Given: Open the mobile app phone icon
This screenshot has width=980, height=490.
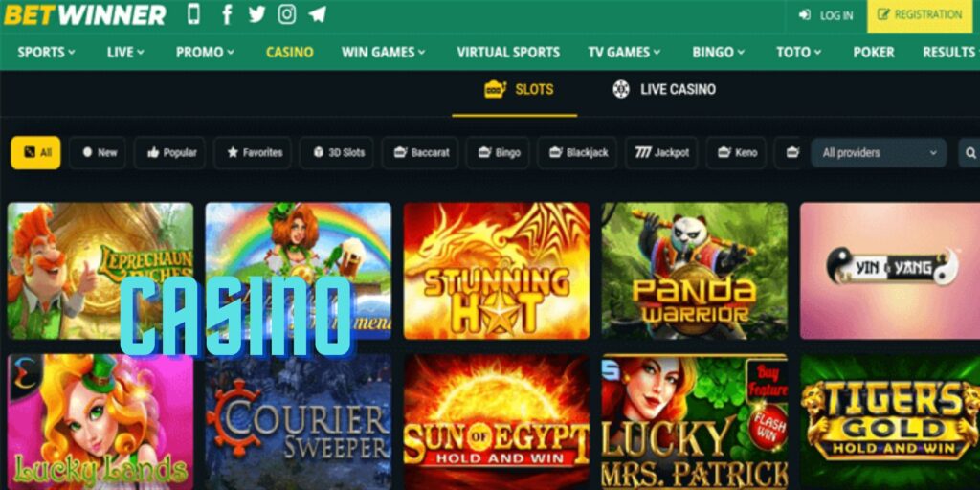Looking at the screenshot, I should click(193, 14).
